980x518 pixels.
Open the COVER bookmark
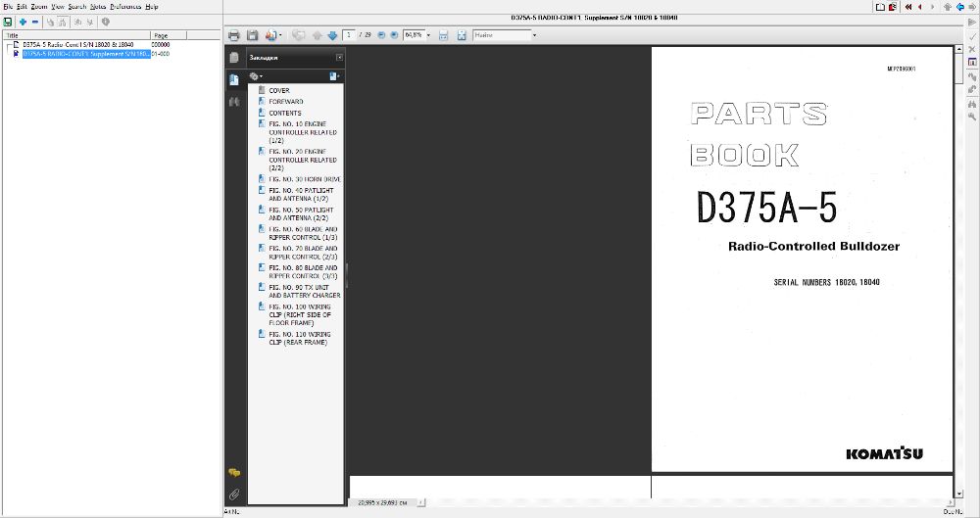pos(278,91)
